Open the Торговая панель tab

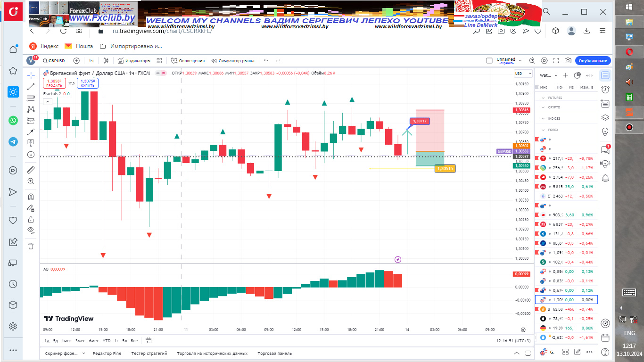coord(275,353)
